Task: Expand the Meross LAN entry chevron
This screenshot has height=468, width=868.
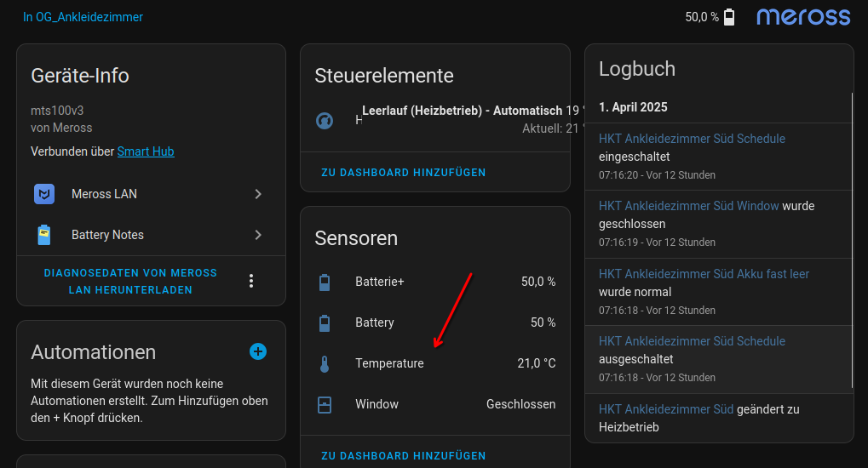Action: tap(258, 194)
